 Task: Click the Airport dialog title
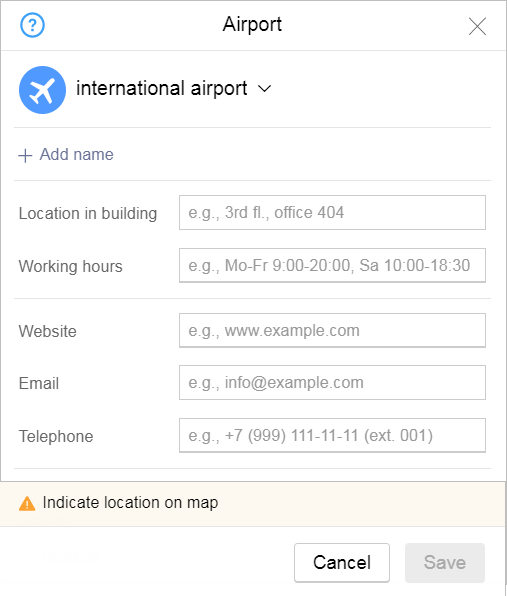[252, 25]
